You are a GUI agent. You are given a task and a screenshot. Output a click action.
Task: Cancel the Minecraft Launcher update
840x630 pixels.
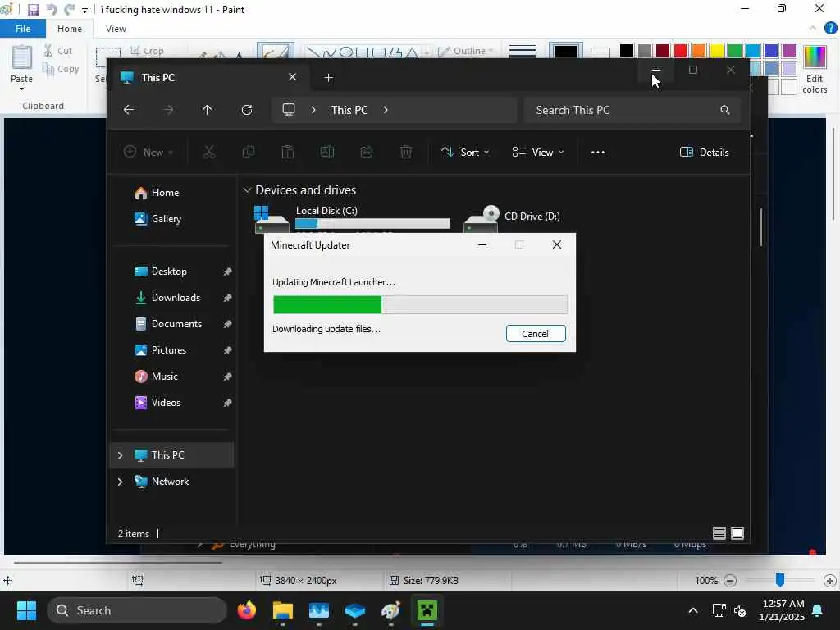coord(536,334)
